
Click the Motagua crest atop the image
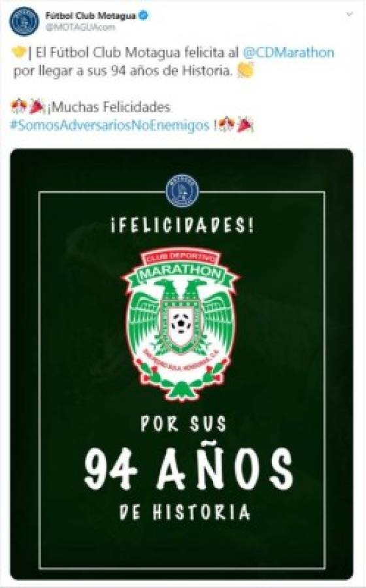tap(182, 190)
